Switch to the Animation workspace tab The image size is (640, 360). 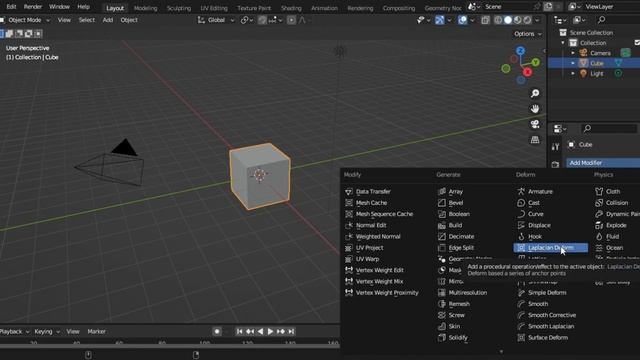click(x=324, y=8)
